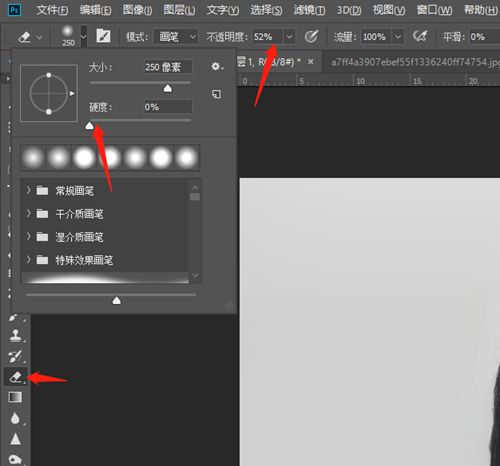Open brush preset picker arrow next to 250
This screenshot has height=466, width=500.
pos(84,36)
